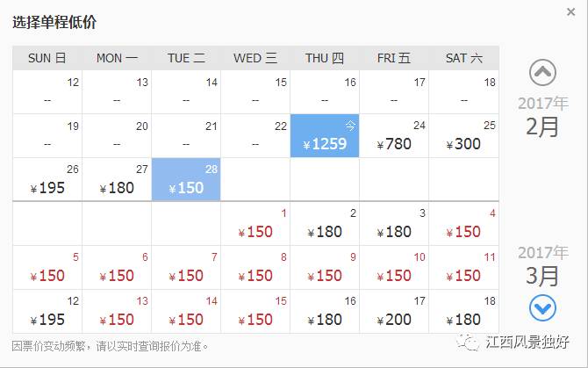
Task: Select March 12 fare ¥195
Action: pyautogui.click(x=47, y=312)
